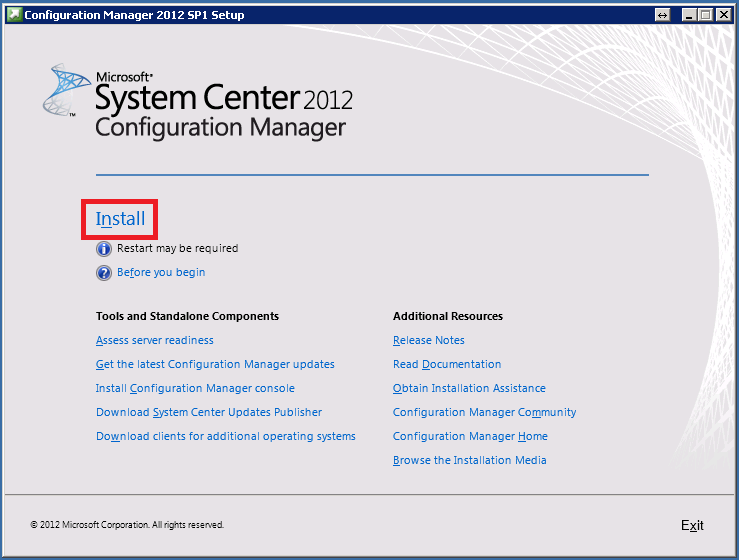This screenshot has width=739, height=560.
Task: Get the latest Configuration Manager updates
Action: tap(215, 364)
